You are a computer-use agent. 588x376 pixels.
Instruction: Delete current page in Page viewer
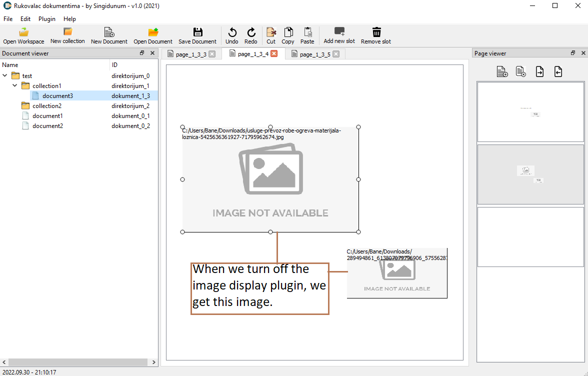pyautogui.click(x=520, y=71)
